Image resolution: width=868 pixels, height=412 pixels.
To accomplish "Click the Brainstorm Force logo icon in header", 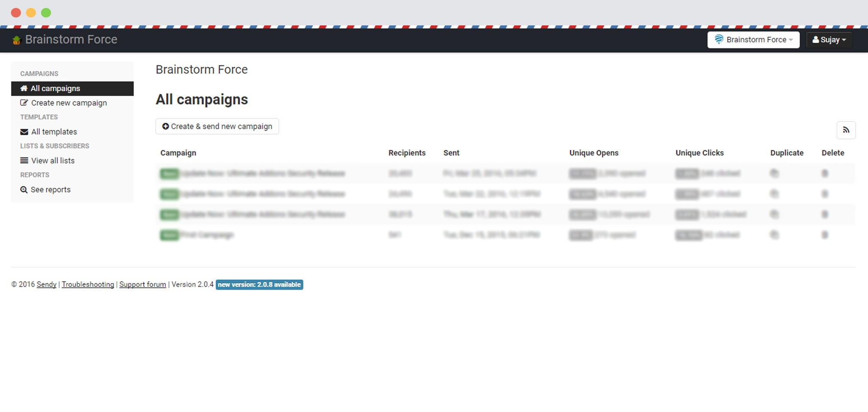I will pos(17,40).
